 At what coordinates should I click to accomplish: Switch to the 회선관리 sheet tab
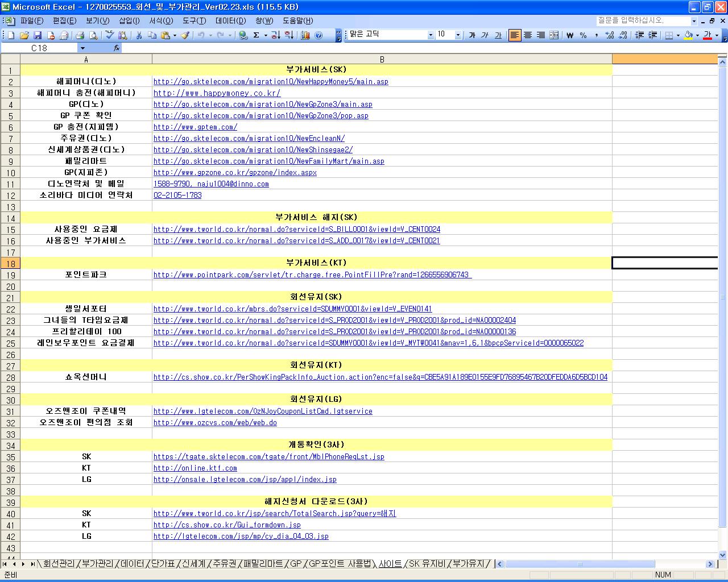coord(59,564)
